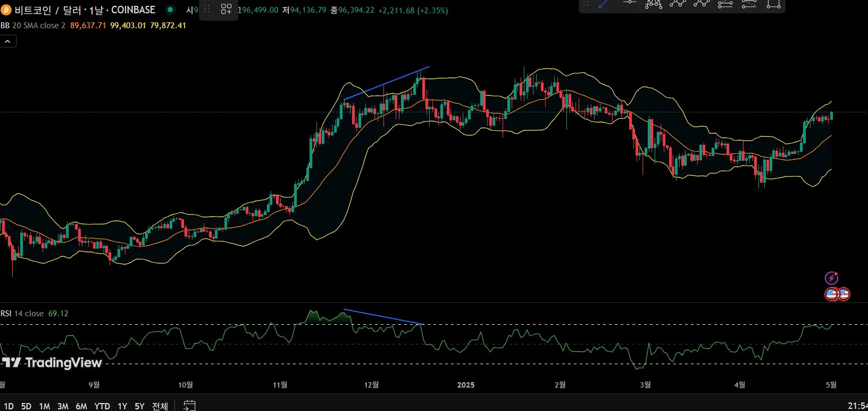Screen dimensions: 868x411
Task: Collapse the indicator legend with chevron
Action: click(x=8, y=41)
